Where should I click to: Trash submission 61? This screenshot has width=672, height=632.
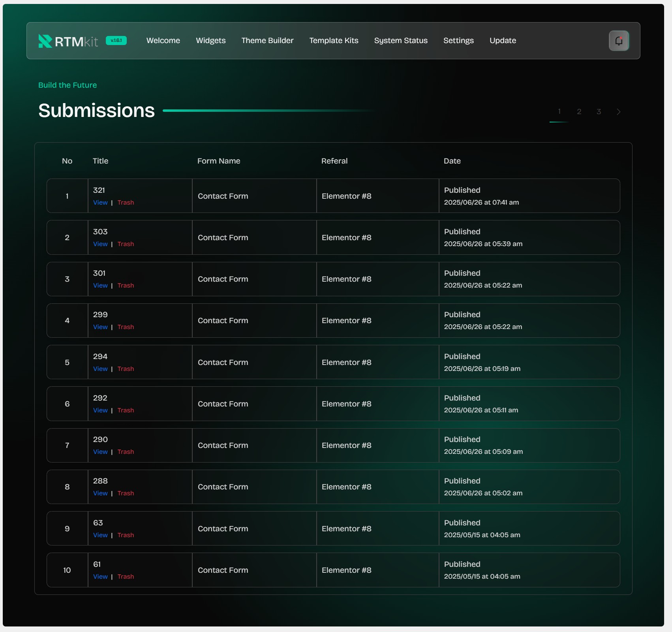pyautogui.click(x=126, y=577)
